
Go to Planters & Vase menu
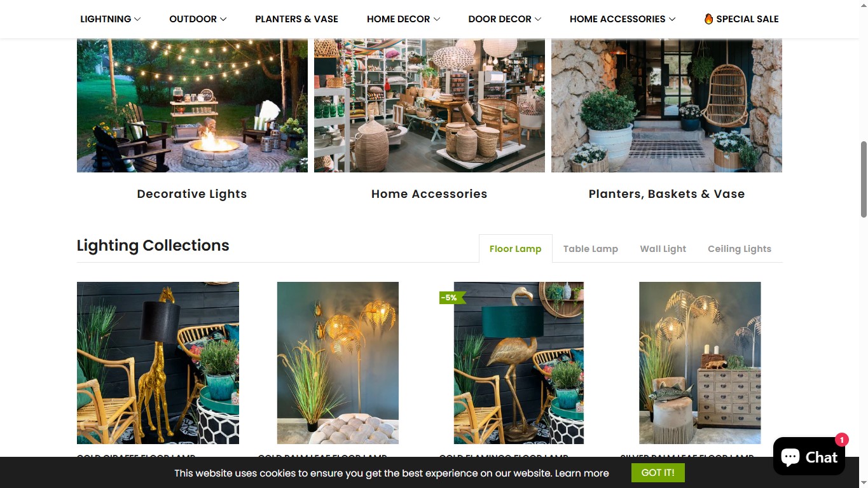pos(296,19)
